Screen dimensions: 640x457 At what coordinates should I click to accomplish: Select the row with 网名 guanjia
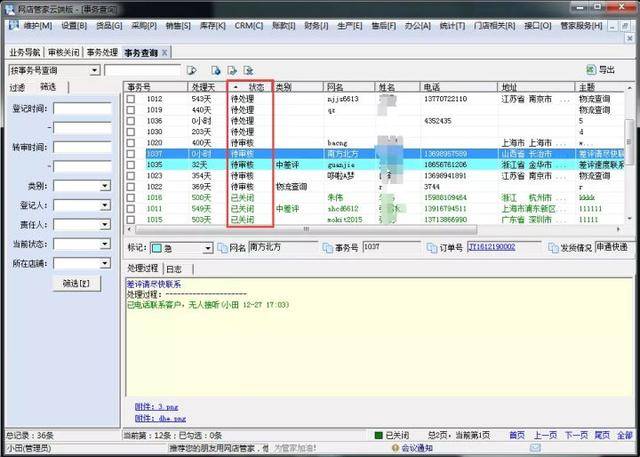pos(376,165)
